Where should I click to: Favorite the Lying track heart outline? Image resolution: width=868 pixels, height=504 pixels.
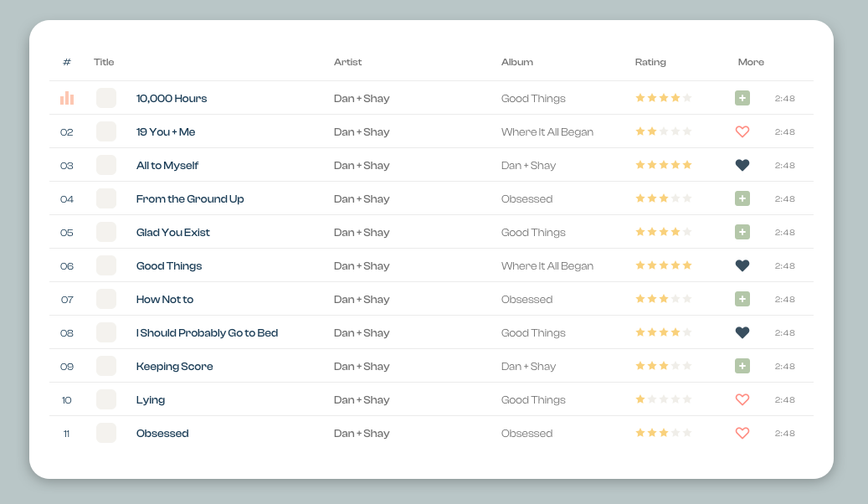[742, 399]
